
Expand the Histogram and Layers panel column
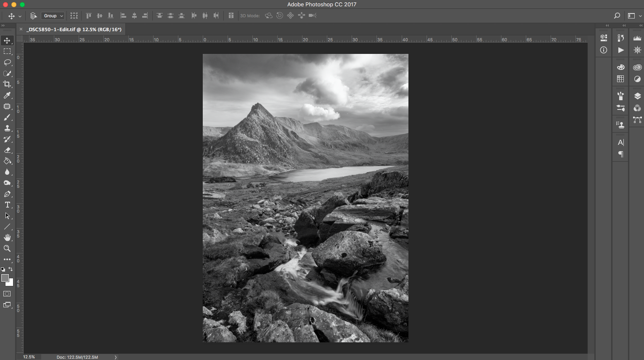click(641, 26)
